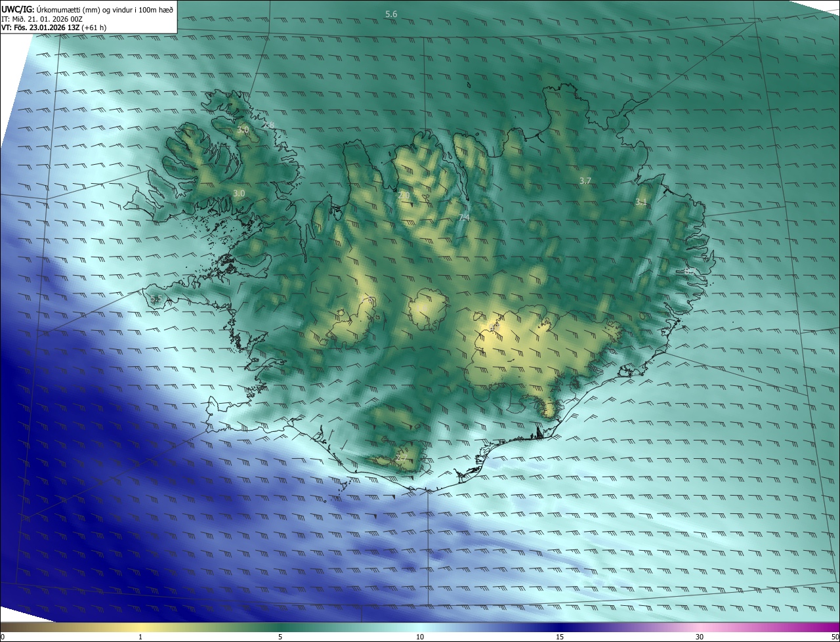Screen dimensions: 840x642
Task: Click the 5 tick on the color scale
Action: coord(280,637)
